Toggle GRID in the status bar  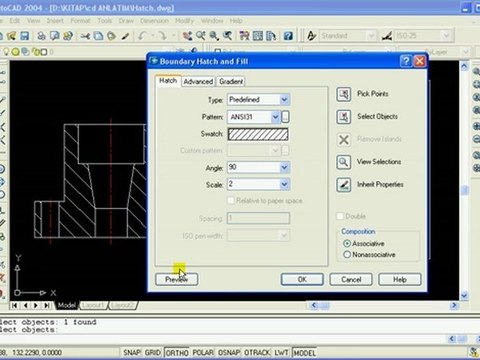pos(153,352)
